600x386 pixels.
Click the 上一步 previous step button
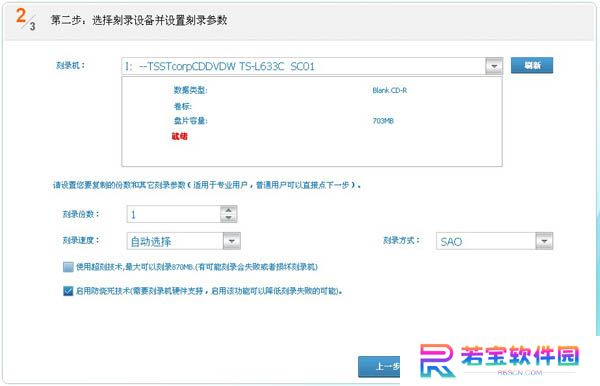(x=379, y=366)
